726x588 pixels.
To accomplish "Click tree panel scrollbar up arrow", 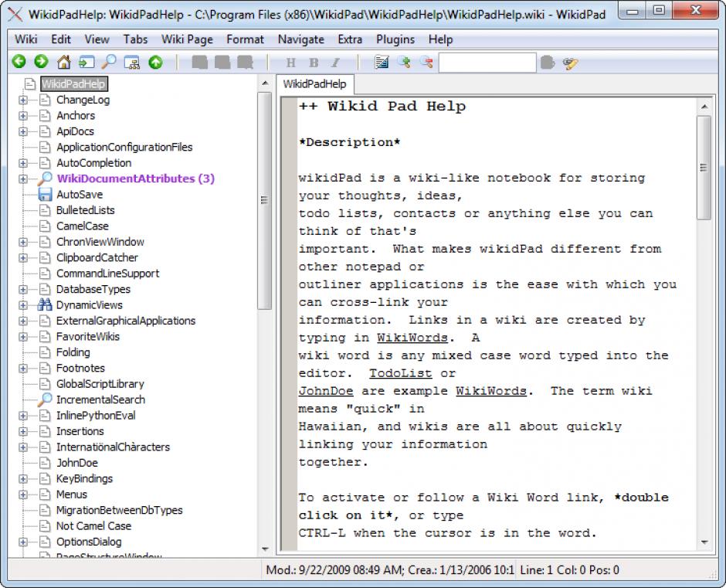I will point(265,83).
